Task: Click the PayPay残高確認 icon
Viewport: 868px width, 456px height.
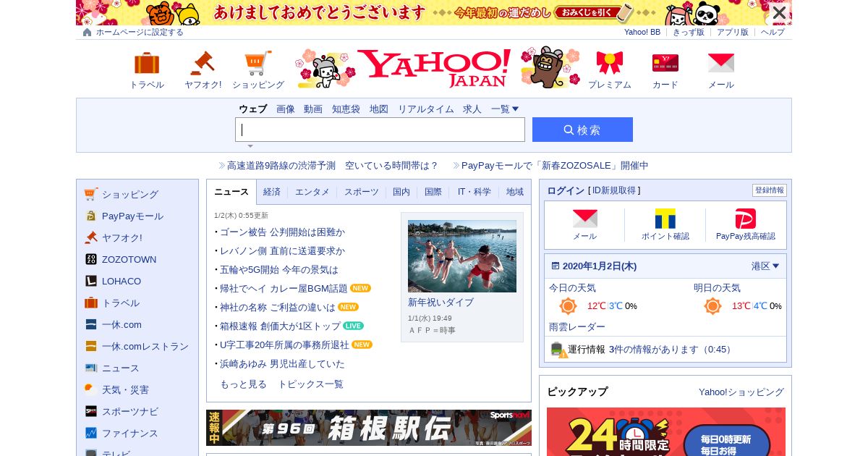Action: point(746,219)
